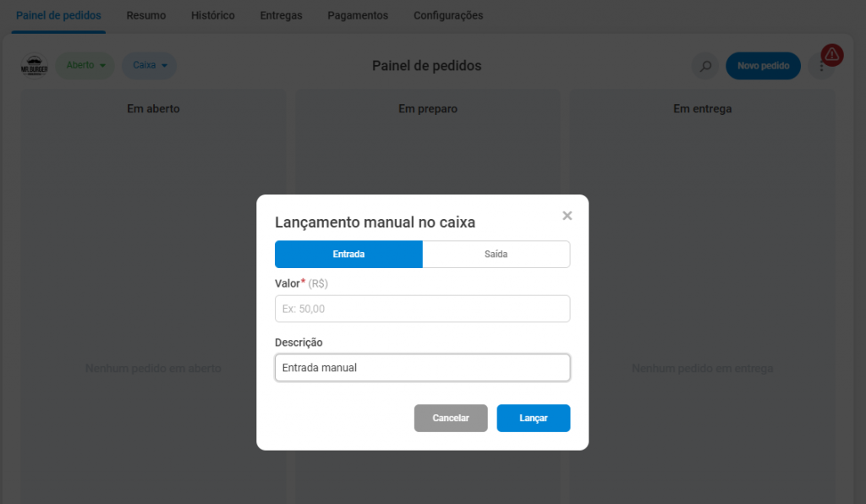Screen dimensions: 866x504
Task: Click the Mr. Burger store logo
Action: click(35, 66)
